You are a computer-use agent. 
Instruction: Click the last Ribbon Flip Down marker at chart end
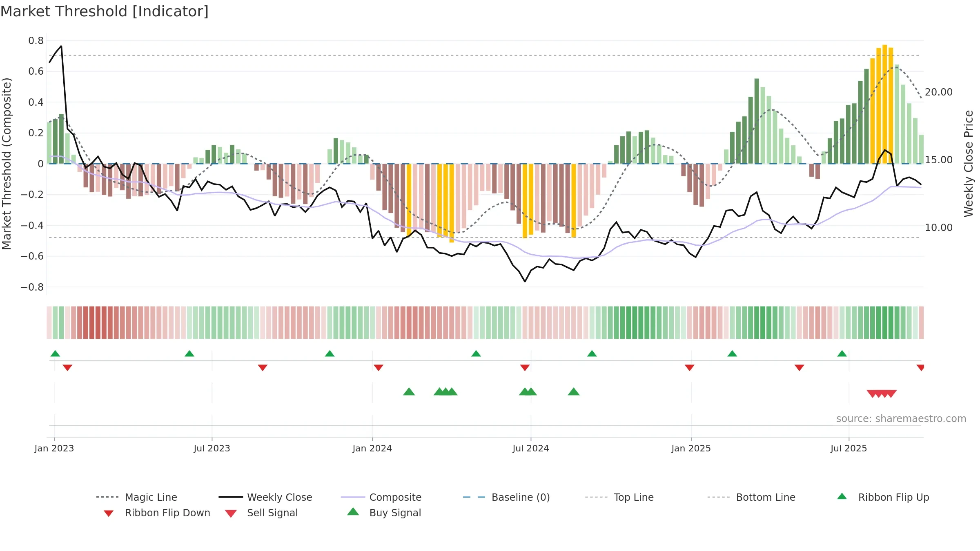click(920, 368)
